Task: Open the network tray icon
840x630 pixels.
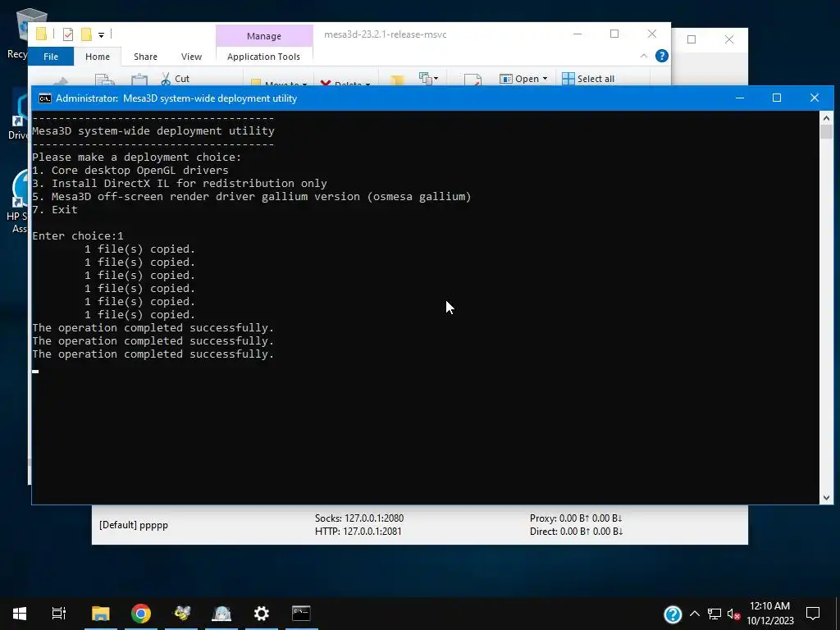Action: coord(714,614)
